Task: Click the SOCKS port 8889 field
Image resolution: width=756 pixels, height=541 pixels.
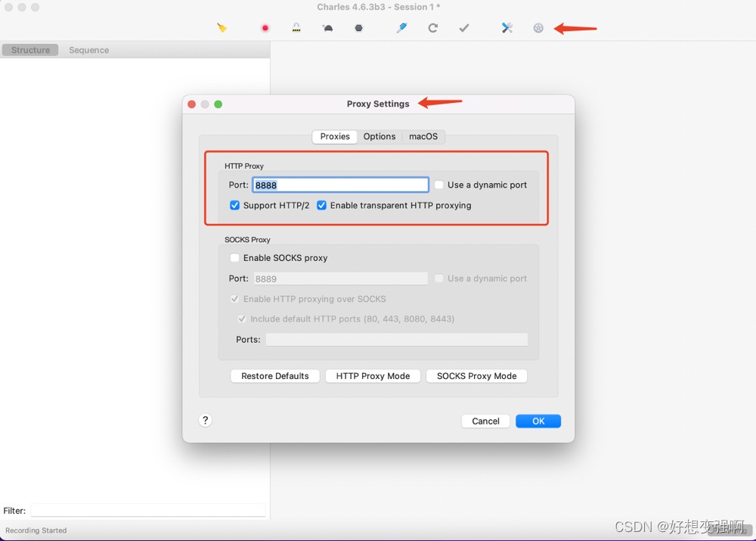Action: pyautogui.click(x=340, y=278)
